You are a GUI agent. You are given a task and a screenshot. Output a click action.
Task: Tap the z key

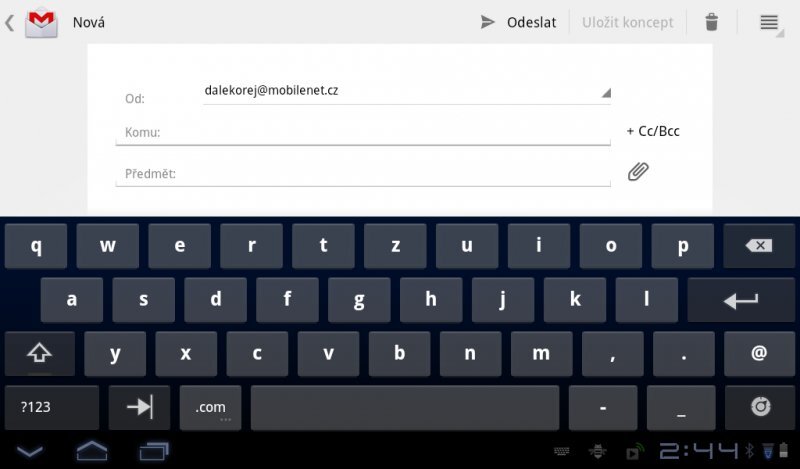(x=395, y=246)
